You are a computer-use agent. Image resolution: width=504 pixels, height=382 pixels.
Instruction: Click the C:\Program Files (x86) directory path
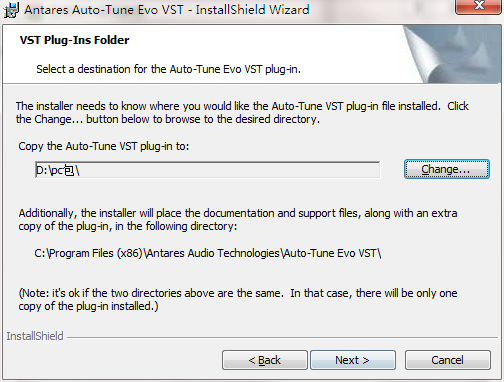pos(208,253)
